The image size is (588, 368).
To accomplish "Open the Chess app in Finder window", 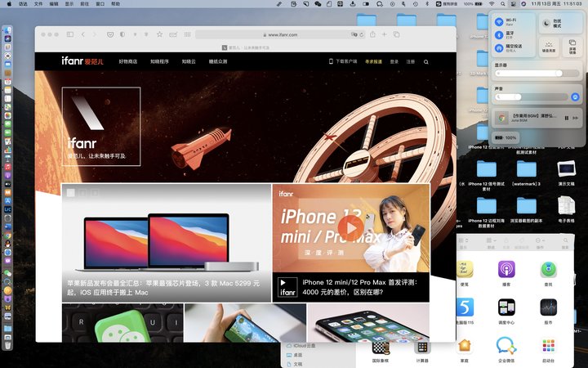I will coord(381,348).
